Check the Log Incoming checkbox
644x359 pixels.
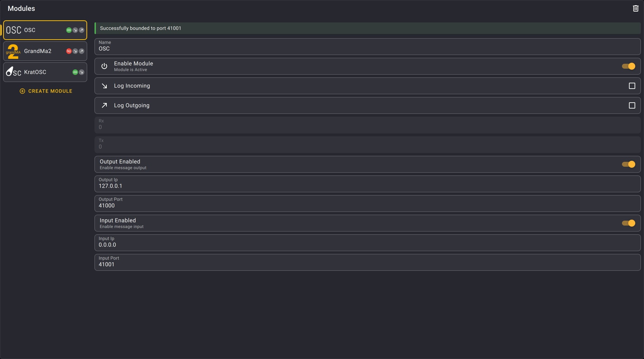click(x=632, y=86)
